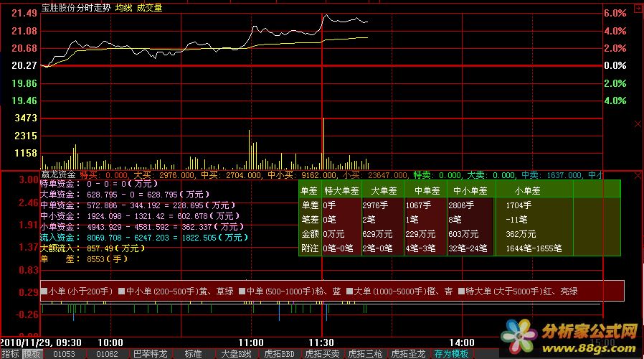Select the 虎拓三枪 tab

(x=365, y=354)
